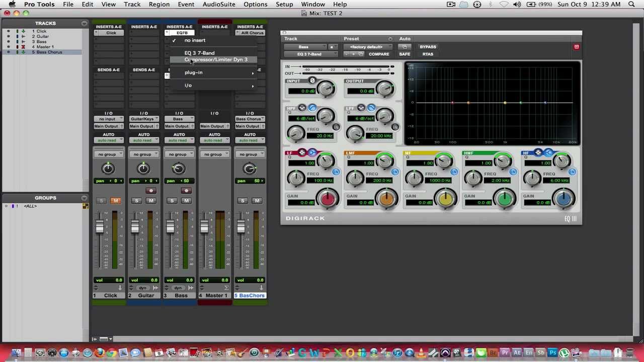Mute the Bass Chorus track

(x=257, y=201)
